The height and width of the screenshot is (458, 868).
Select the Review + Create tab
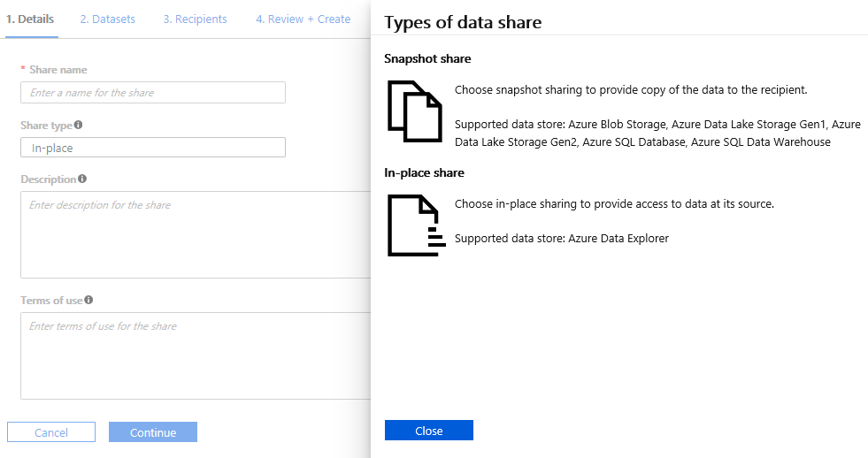coord(303,19)
